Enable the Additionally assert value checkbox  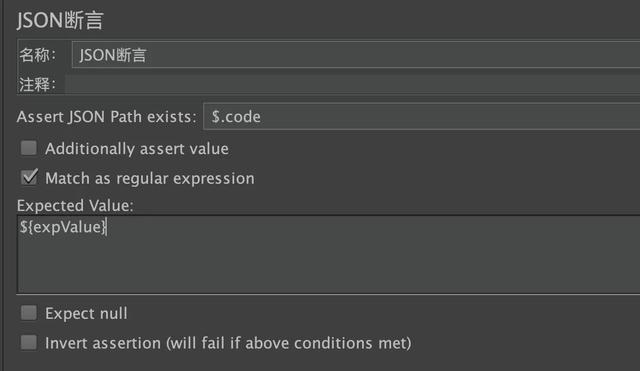[x=29, y=148]
